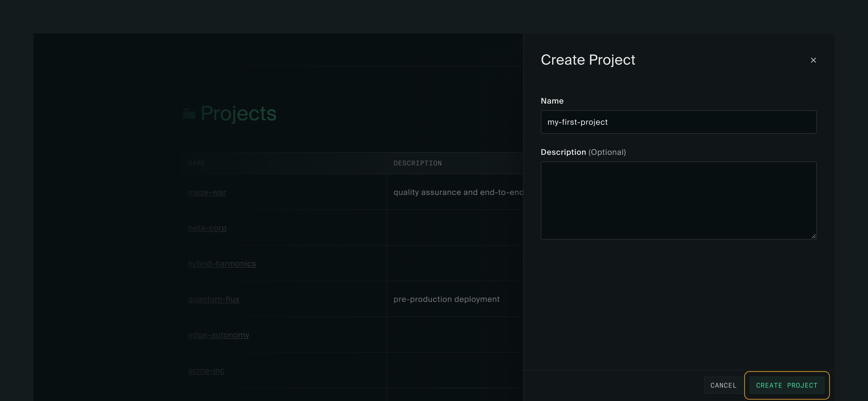Image resolution: width=868 pixels, height=401 pixels.
Task: Click the Name field containing my-first-project
Action: 678,122
